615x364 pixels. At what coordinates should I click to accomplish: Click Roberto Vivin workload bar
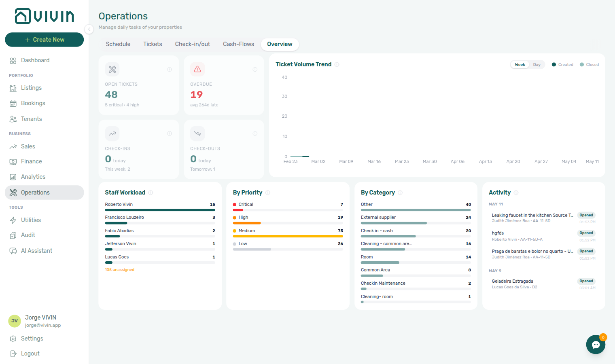(x=160, y=210)
